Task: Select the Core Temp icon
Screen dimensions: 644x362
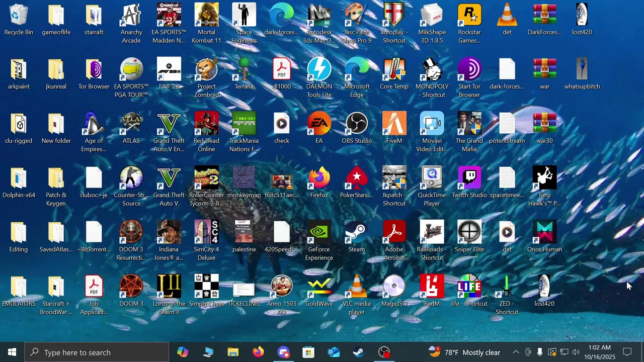Action: (394, 74)
